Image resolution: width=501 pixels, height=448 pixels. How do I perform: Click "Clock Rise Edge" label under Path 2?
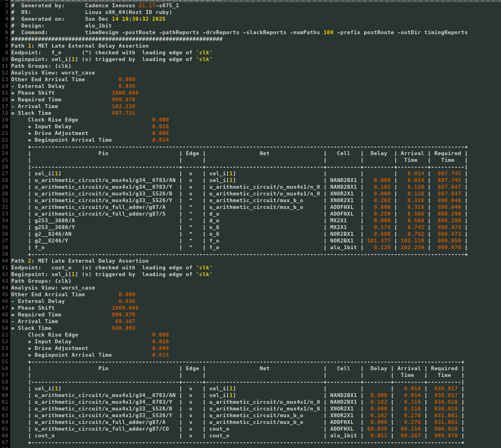[53, 334]
